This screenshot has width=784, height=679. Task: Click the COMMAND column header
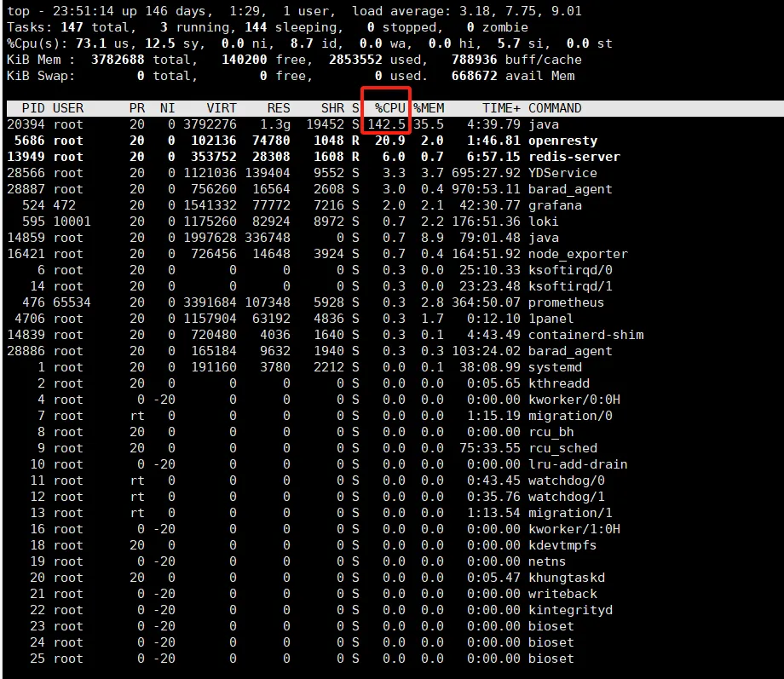click(555, 108)
